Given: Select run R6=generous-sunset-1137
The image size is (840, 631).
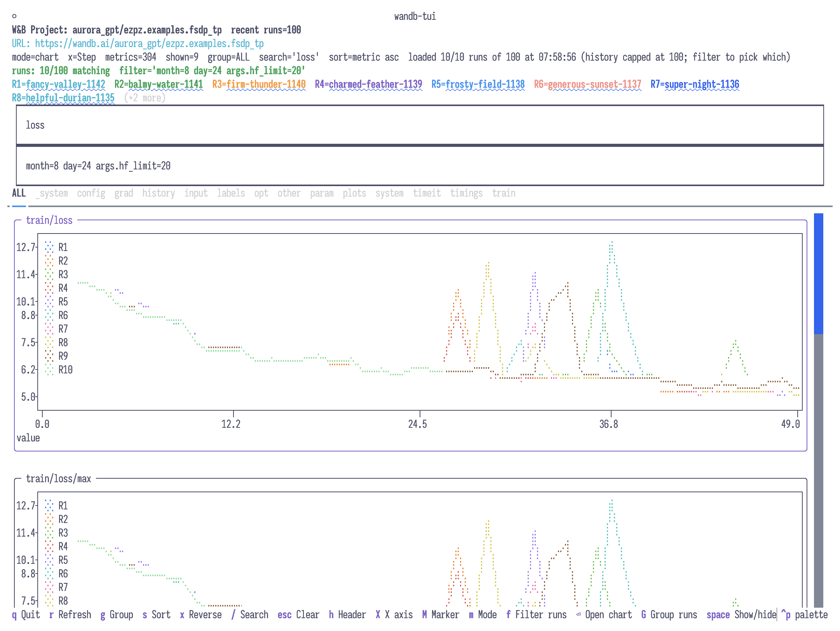Looking at the screenshot, I should 588,84.
